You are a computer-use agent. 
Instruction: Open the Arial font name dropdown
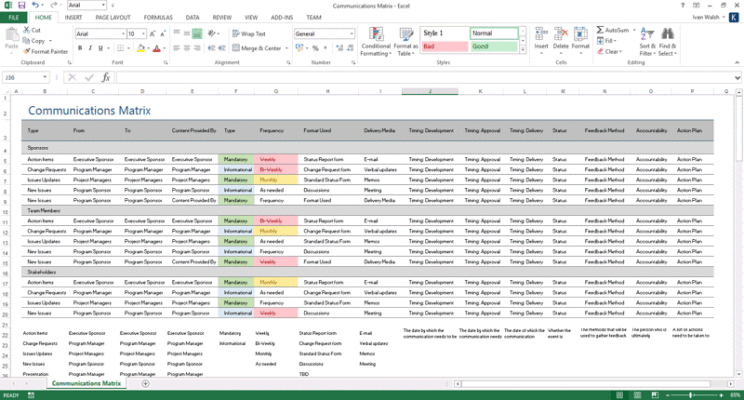click(x=123, y=34)
